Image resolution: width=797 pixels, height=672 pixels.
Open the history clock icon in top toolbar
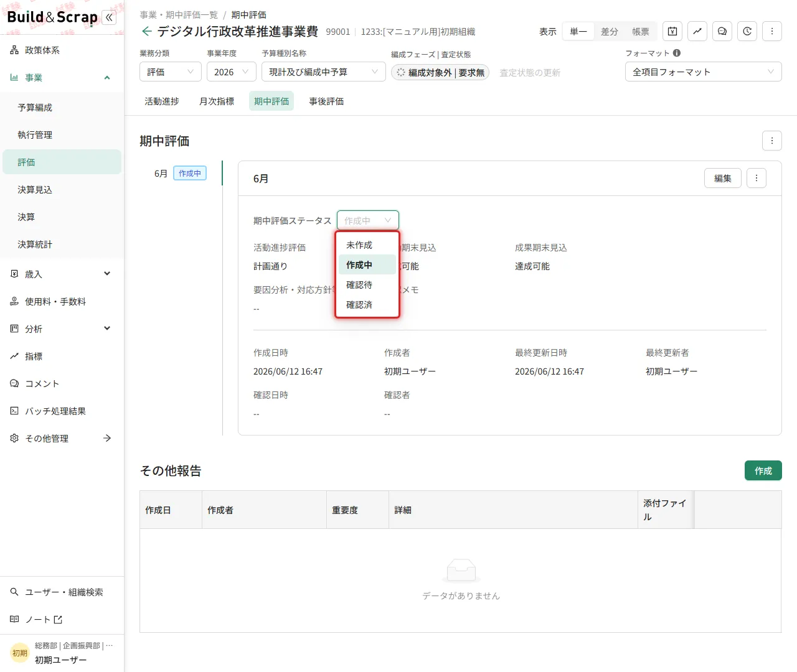pos(747,31)
